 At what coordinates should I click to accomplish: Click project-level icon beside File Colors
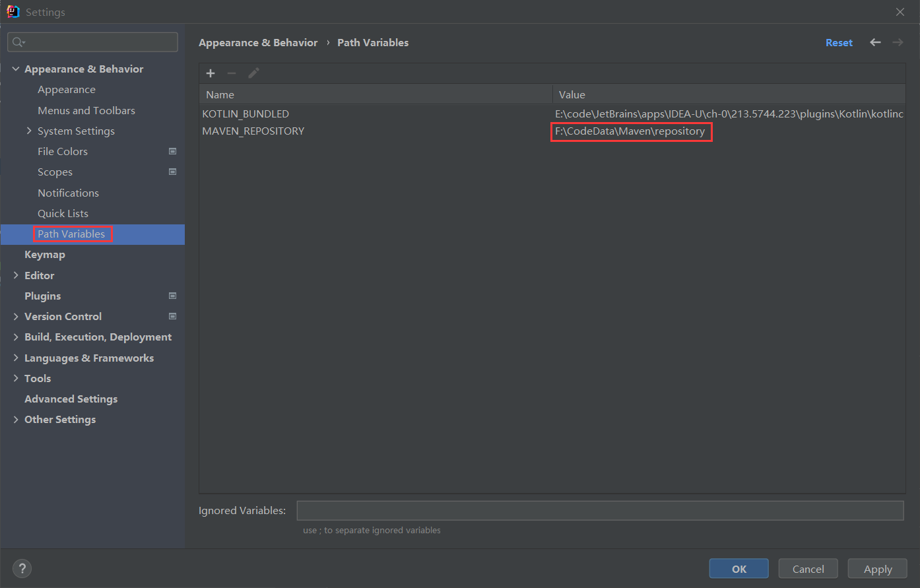172,151
